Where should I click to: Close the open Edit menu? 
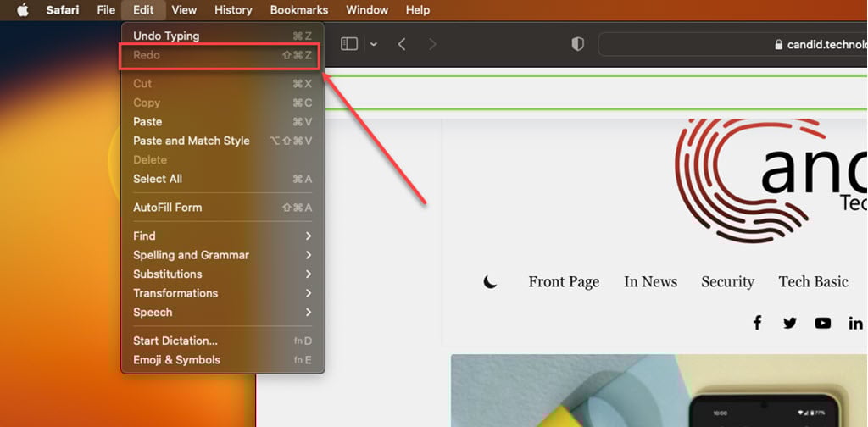tap(143, 10)
